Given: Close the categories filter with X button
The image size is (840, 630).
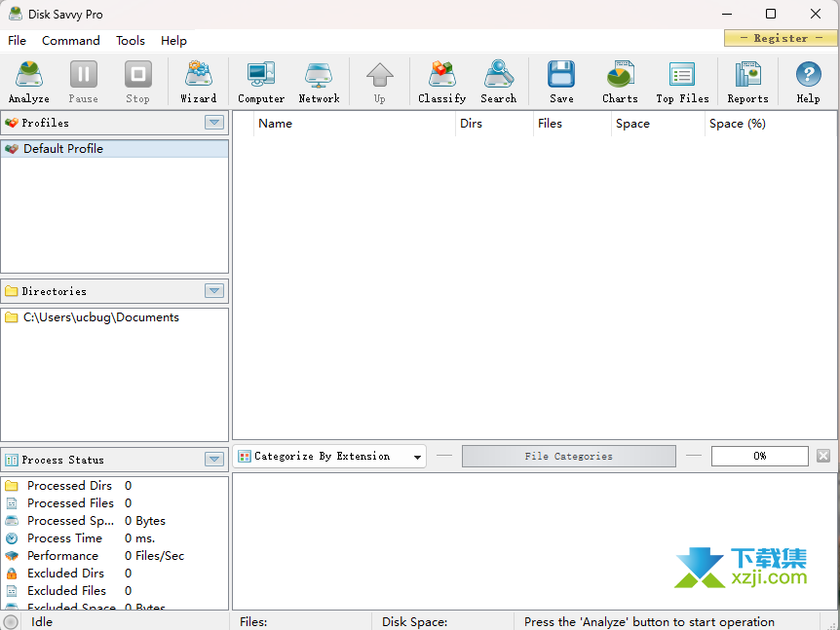Looking at the screenshot, I should click(823, 456).
